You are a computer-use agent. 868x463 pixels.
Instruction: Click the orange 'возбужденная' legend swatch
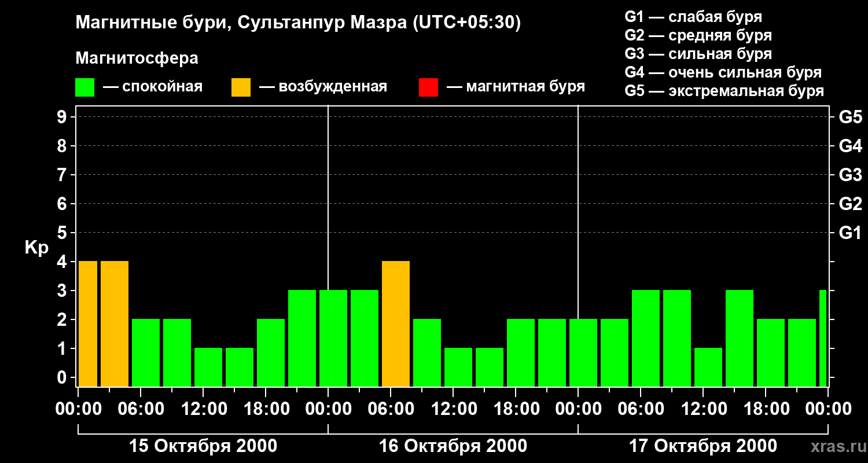[x=241, y=87]
